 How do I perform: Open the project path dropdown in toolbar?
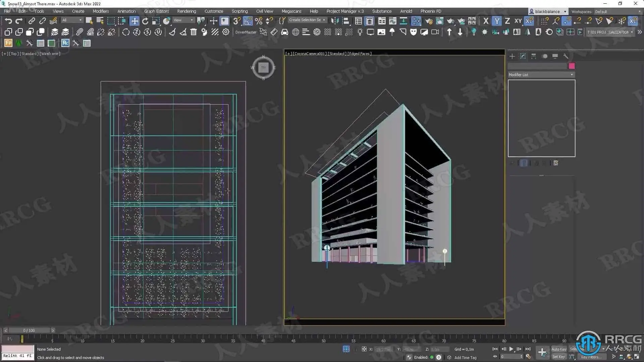click(610, 32)
